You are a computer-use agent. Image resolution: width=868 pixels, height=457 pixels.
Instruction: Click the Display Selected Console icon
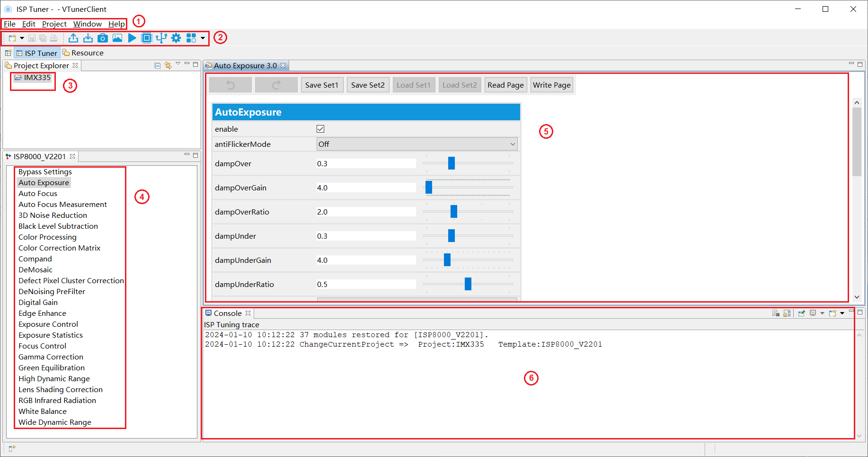[813, 313]
